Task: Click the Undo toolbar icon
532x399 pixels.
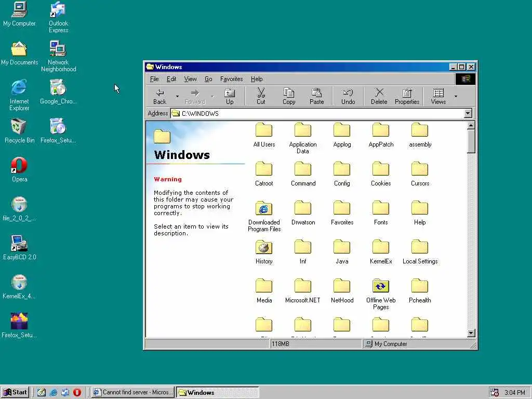Action: (x=348, y=96)
